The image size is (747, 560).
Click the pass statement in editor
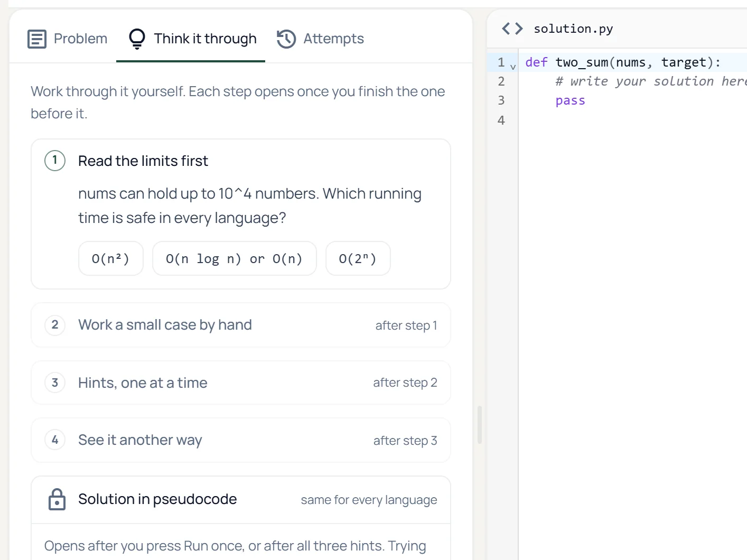571,100
